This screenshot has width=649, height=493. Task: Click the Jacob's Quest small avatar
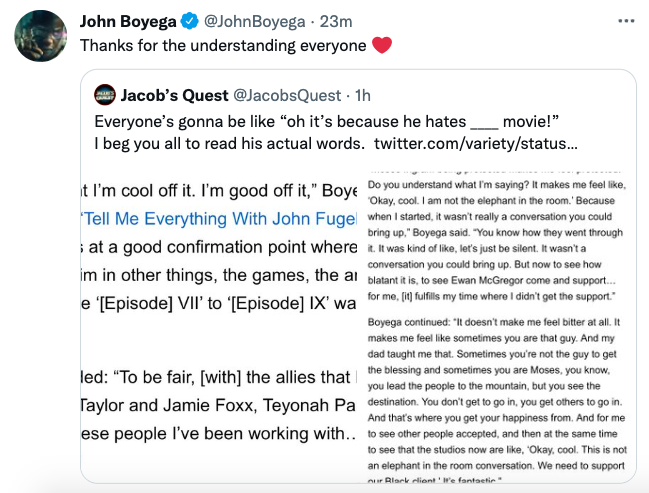105,95
